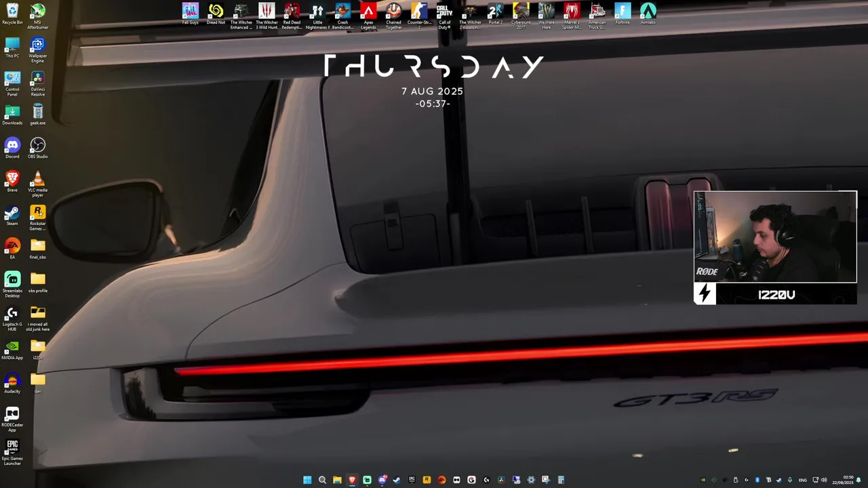This screenshot has width=868, height=488.
Task: Select American Truck Simulator shortcut
Action: point(597,16)
